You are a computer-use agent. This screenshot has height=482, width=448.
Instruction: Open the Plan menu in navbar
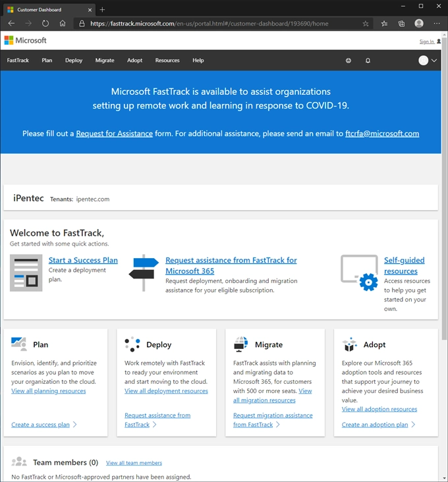[47, 61]
